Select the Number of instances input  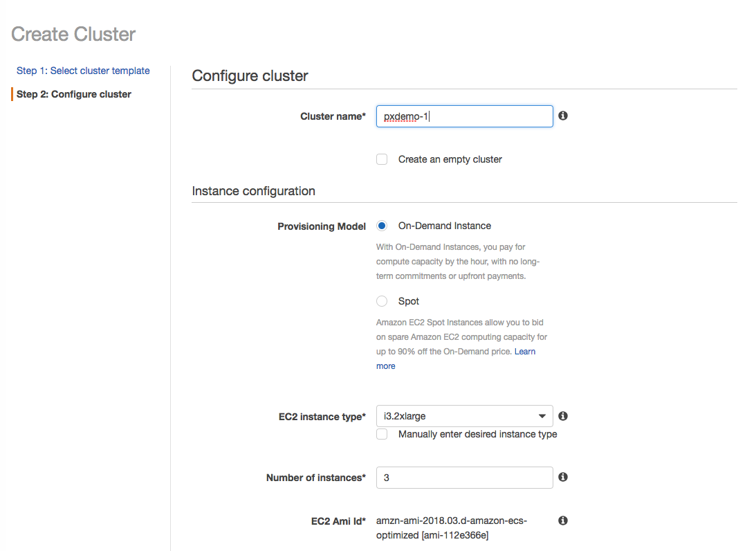464,477
